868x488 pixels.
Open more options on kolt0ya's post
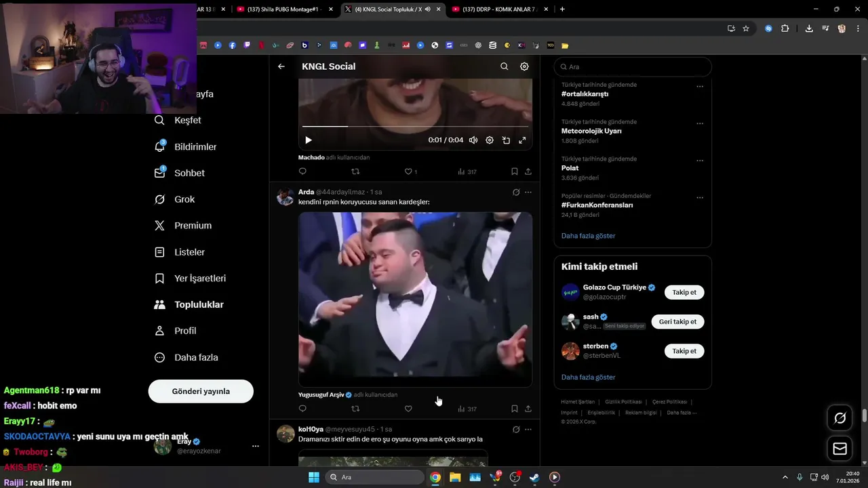pos(528,429)
